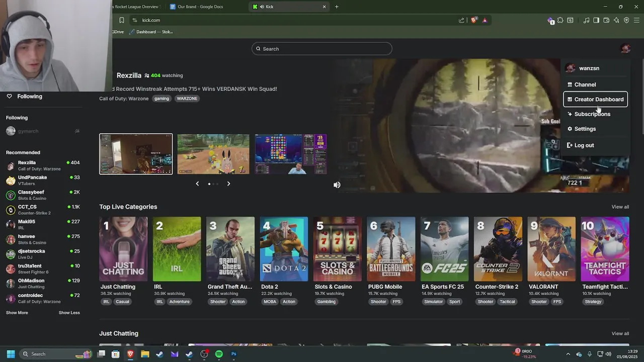644x362 pixels.
Task: Go to next featured stream arrow
Action: click(x=228, y=184)
